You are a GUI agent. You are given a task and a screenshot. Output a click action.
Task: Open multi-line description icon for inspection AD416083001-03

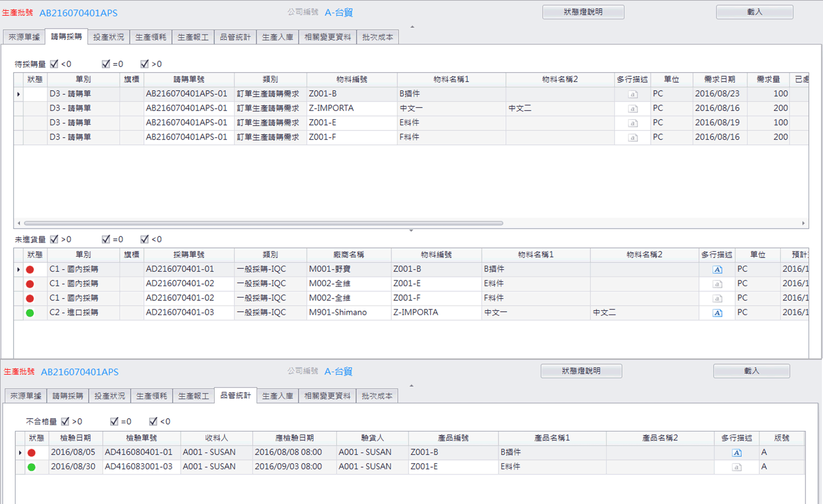point(737,467)
